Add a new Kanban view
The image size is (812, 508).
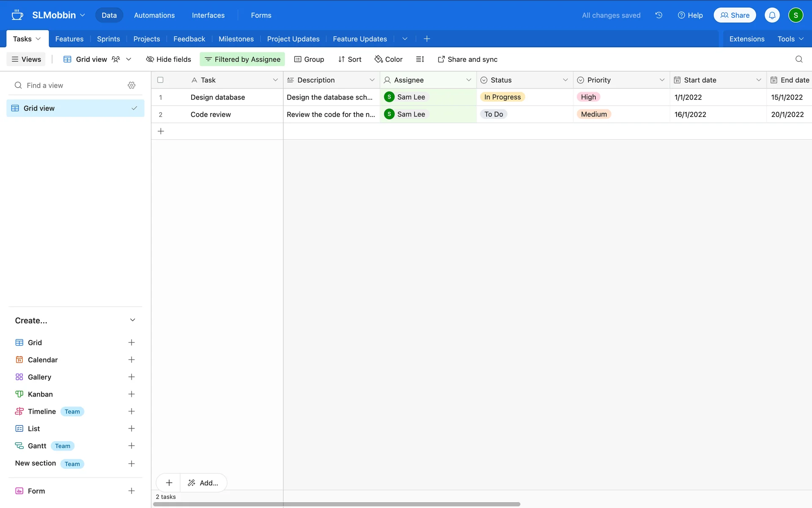tap(132, 394)
